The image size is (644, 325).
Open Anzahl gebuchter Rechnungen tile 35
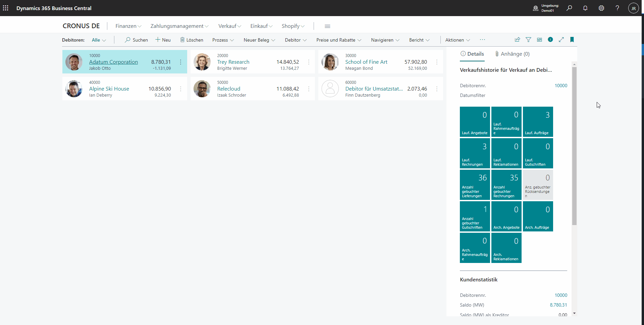pos(506,185)
